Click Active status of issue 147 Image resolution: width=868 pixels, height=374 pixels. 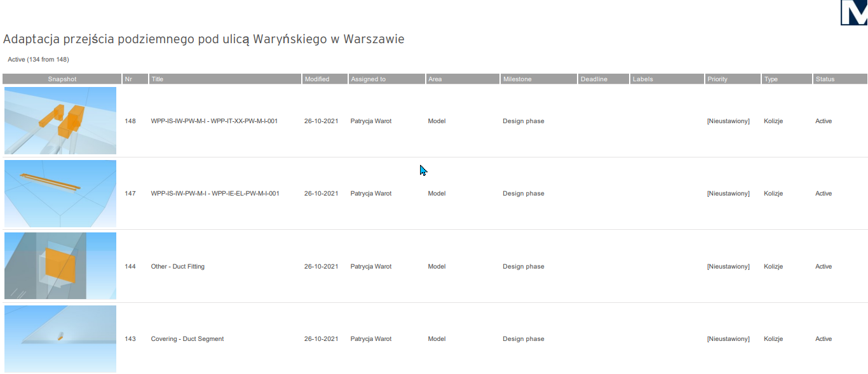coord(824,194)
